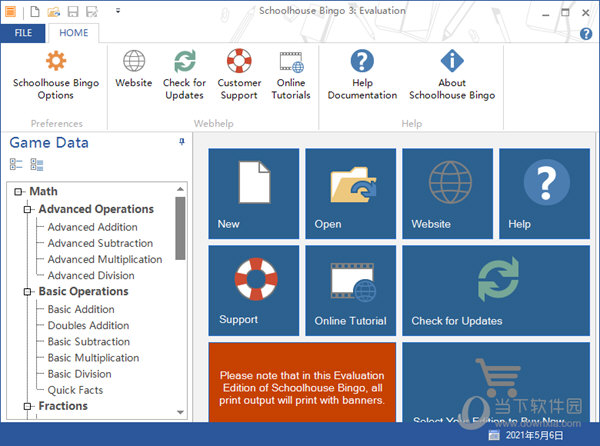Click Advanced Operations category label
The width and height of the screenshot is (600, 446).
[96, 209]
